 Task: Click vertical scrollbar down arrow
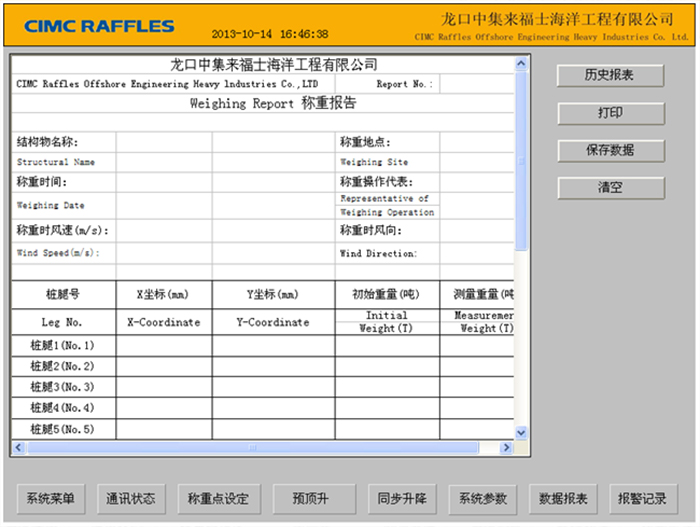521,432
